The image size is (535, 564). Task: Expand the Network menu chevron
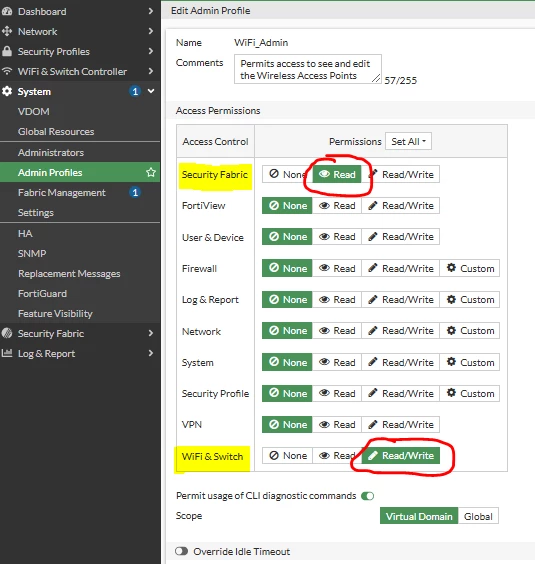pos(151,31)
